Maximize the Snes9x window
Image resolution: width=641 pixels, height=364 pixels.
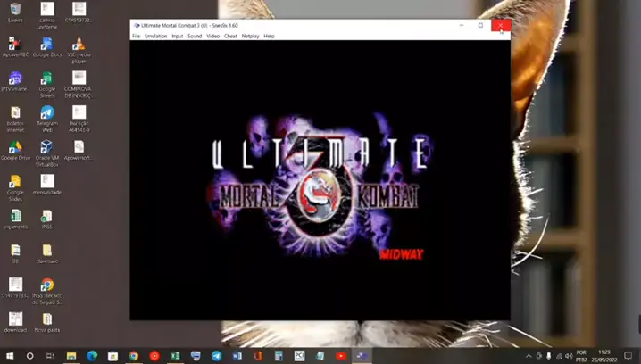click(480, 25)
